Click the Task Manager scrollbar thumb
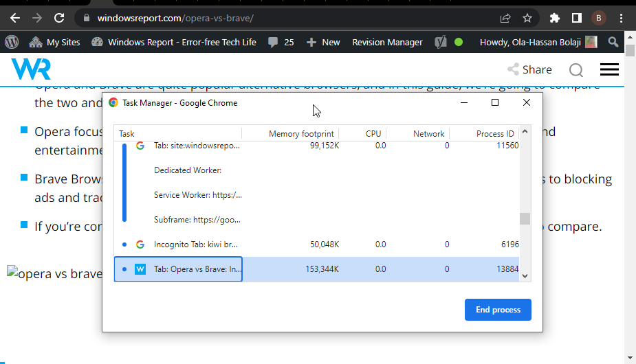The width and height of the screenshot is (636, 364). (x=525, y=218)
